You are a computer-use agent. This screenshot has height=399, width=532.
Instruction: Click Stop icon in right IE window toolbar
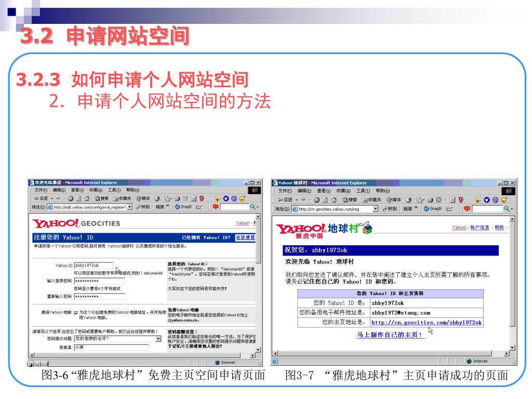tap(316, 200)
